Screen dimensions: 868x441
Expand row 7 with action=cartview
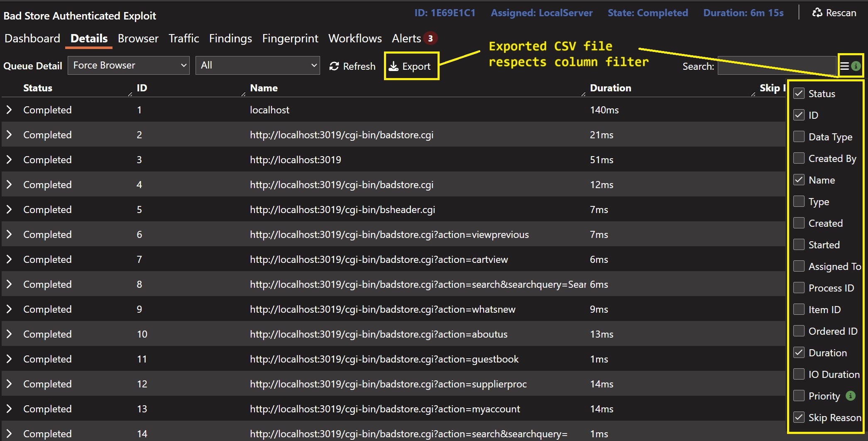tap(9, 260)
